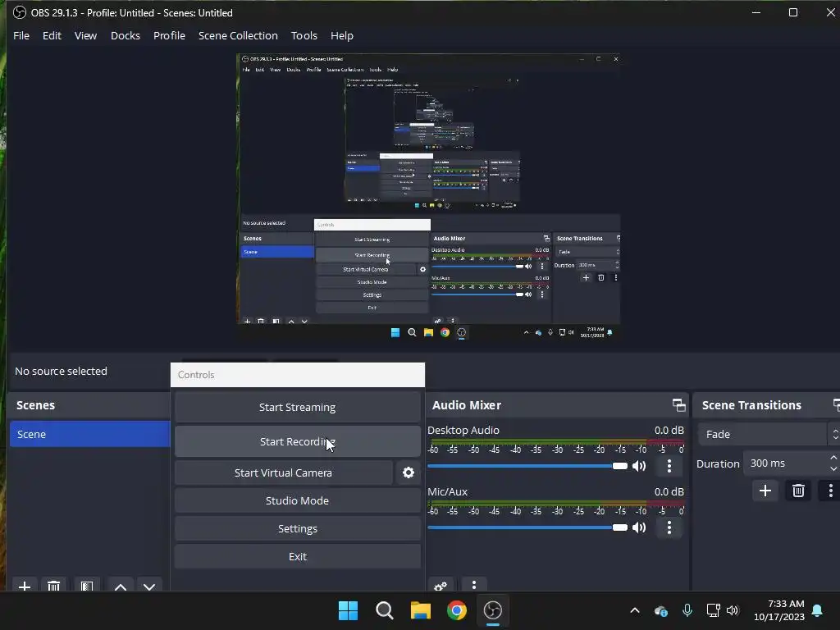Viewport: 840px width, 630px height.
Task: Open the Help menu
Action: [342, 35]
